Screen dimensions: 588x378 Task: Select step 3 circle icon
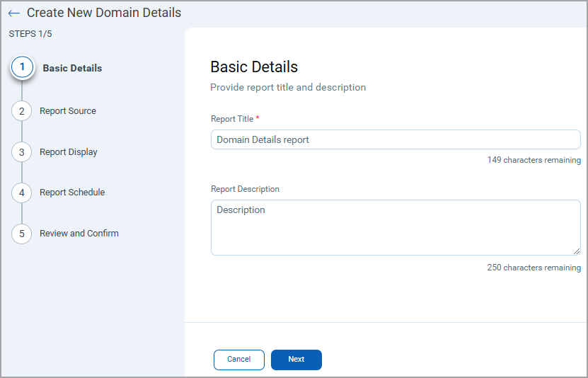[x=22, y=152]
